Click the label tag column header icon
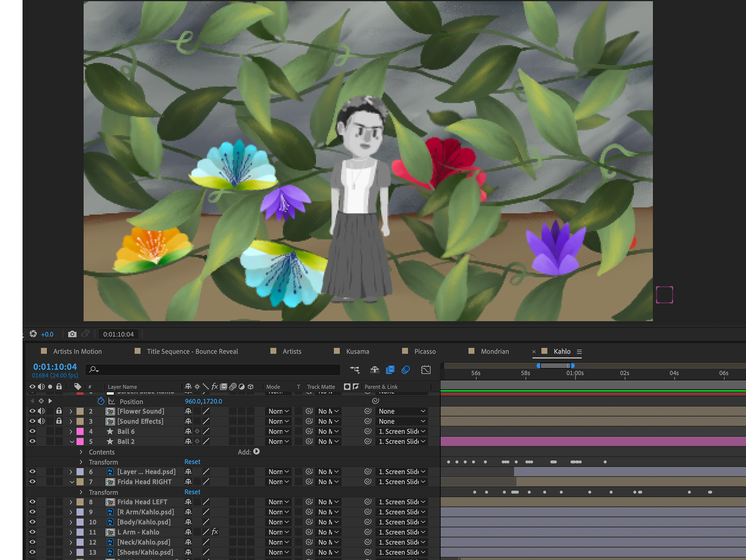 click(x=78, y=386)
